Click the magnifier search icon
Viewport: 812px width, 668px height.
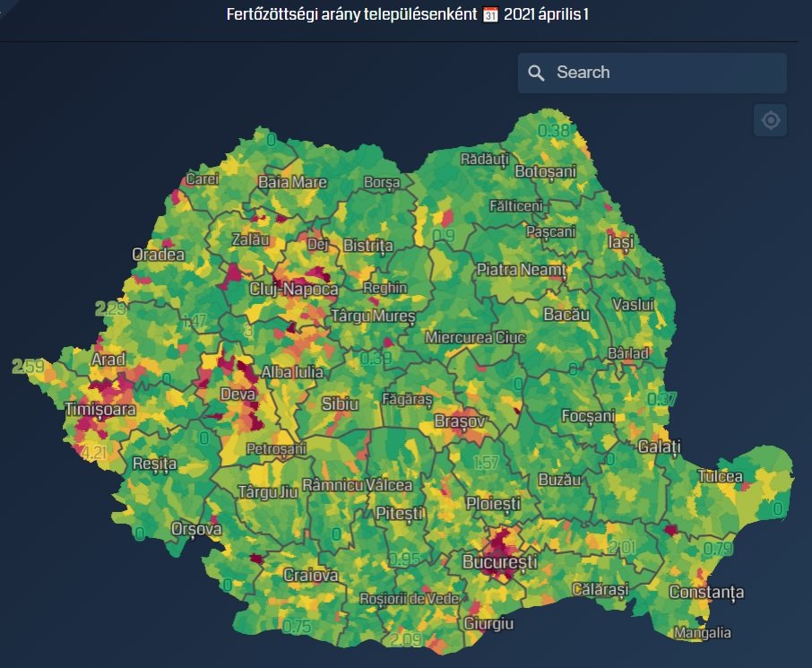pos(537,73)
